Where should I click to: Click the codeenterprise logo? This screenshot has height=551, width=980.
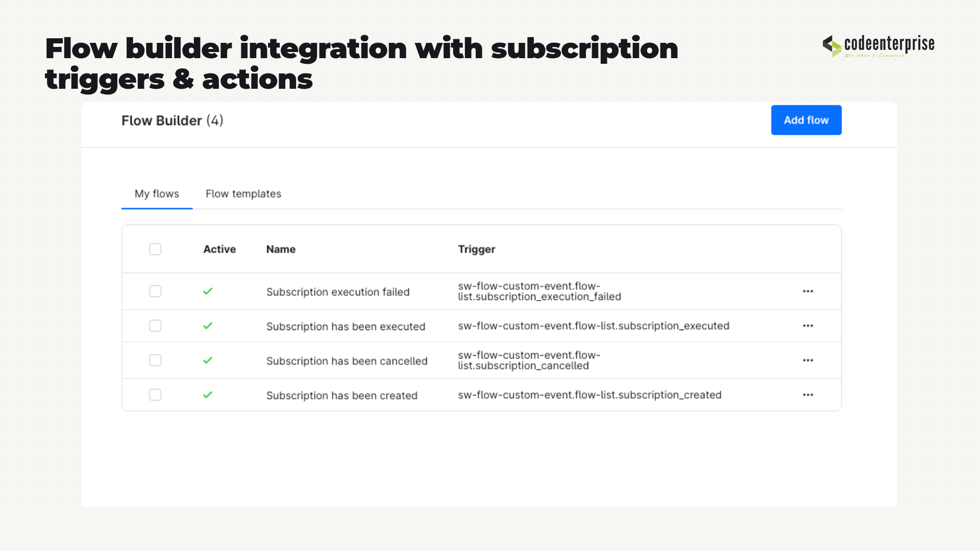pos(878,46)
